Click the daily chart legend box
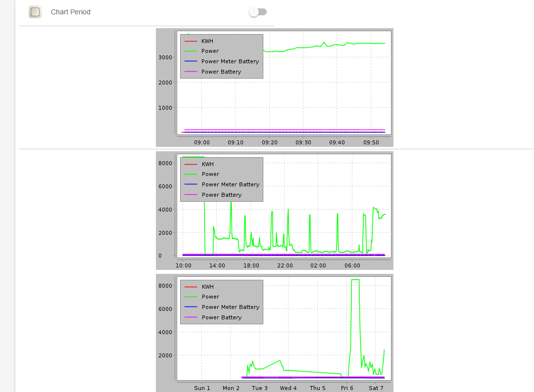Screen dimensions: 534x392 click(x=221, y=179)
